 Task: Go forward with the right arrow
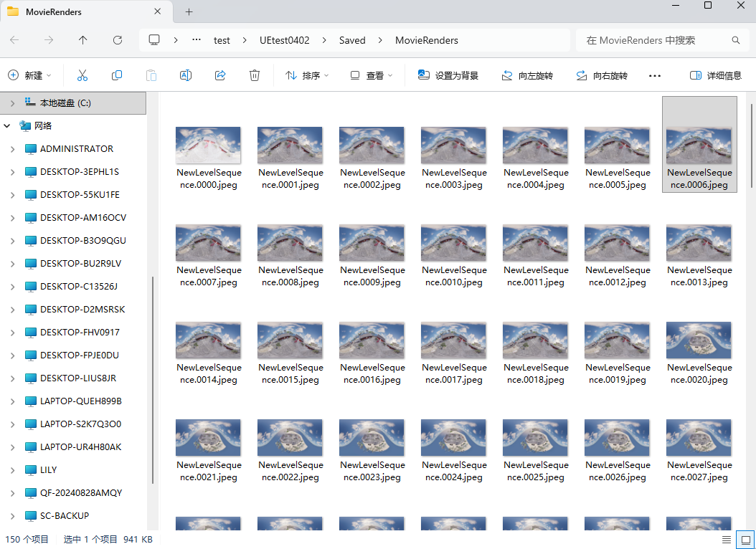click(49, 40)
